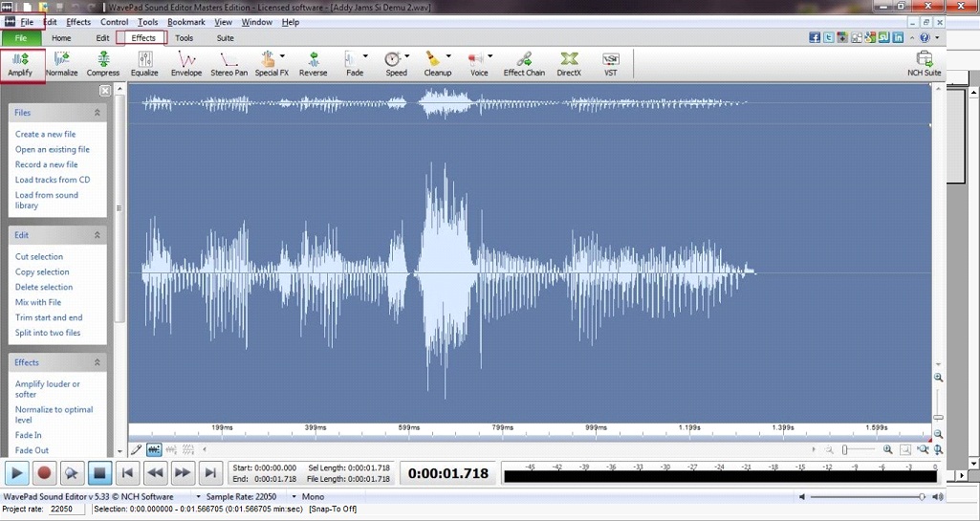The height and width of the screenshot is (521, 980).
Task: Click Trim start and end
Action: pyautogui.click(x=49, y=317)
